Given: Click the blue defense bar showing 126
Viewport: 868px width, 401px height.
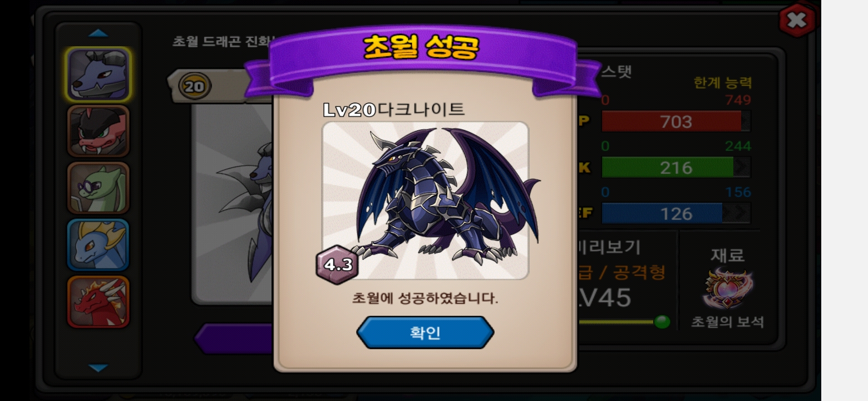Looking at the screenshot, I should coord(676,214).
